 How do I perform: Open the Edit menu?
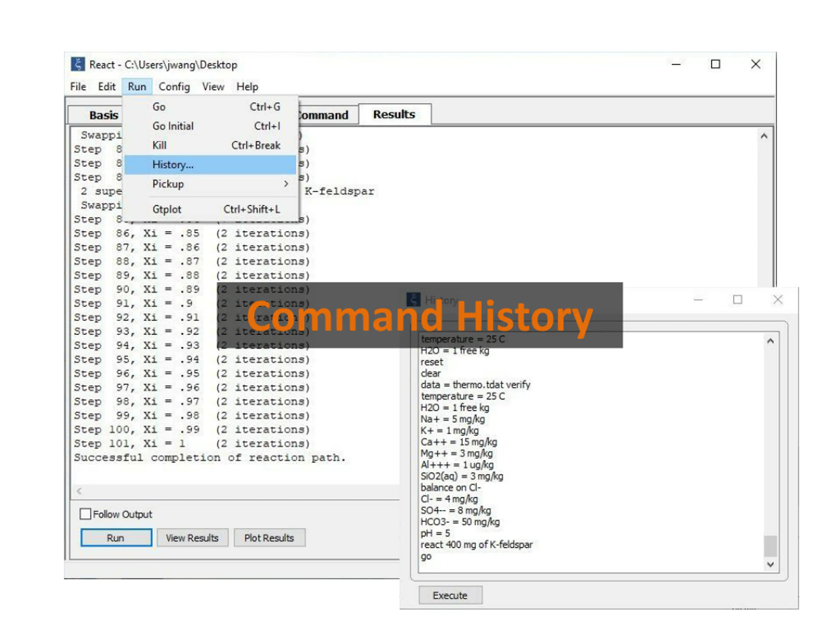(x=107, y=87)
